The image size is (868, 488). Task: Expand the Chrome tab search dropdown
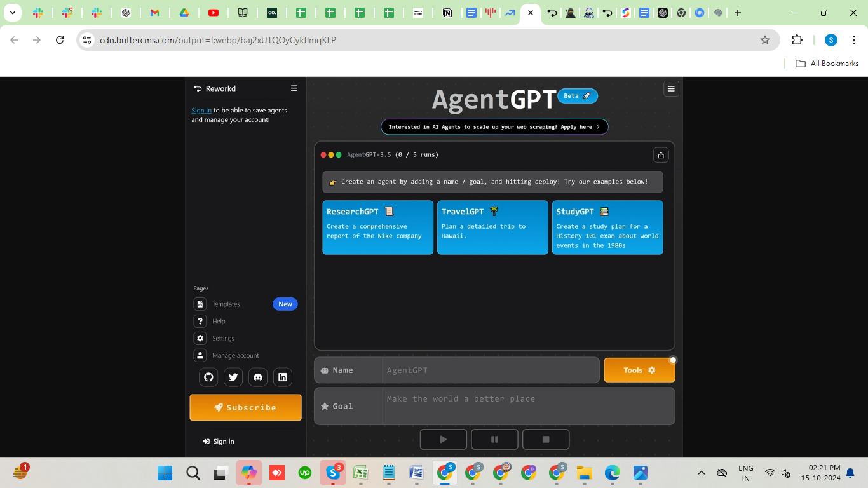[x=12, y=13]
